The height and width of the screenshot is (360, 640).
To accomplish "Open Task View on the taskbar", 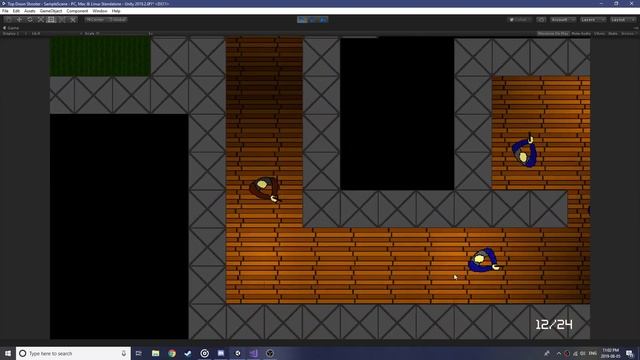I will 139,353.
